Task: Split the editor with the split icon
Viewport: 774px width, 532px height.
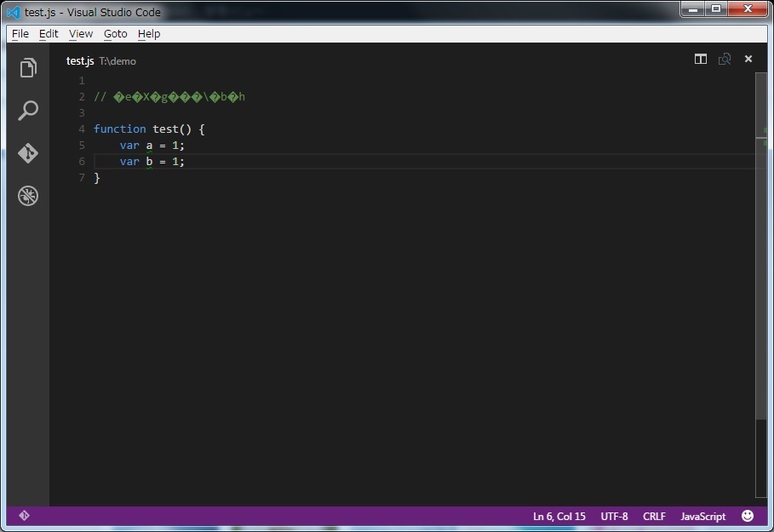Action: tap(701, 60)
